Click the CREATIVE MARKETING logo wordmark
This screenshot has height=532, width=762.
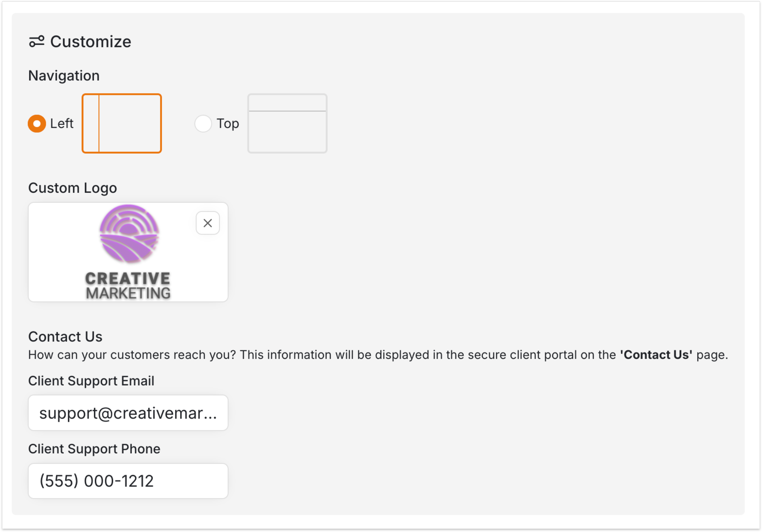pyautogui.click(x=128, y=285)
